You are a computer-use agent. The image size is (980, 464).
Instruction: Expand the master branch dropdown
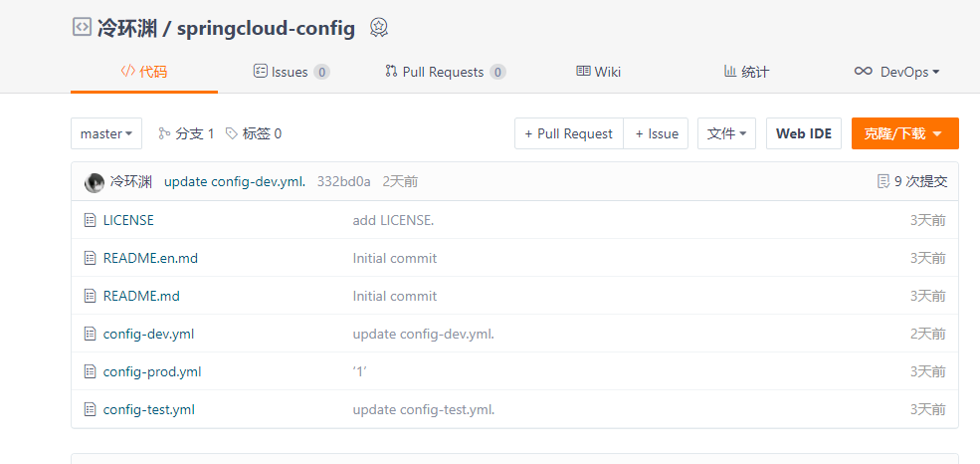click(106, 133)
